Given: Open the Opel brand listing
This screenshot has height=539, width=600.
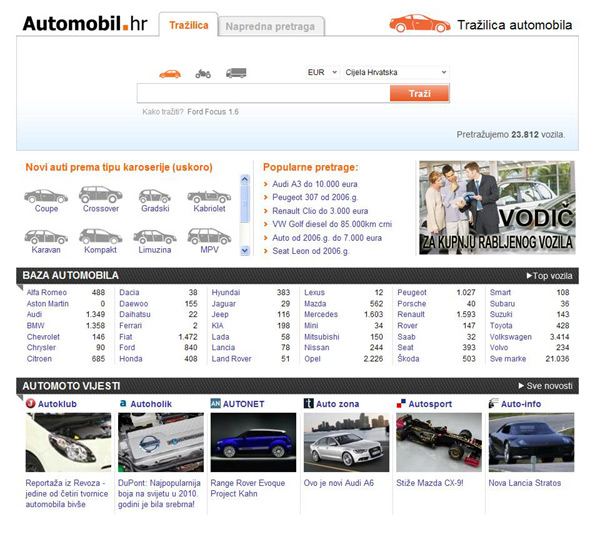Looking at the screenshot, I should coord(312,359).
